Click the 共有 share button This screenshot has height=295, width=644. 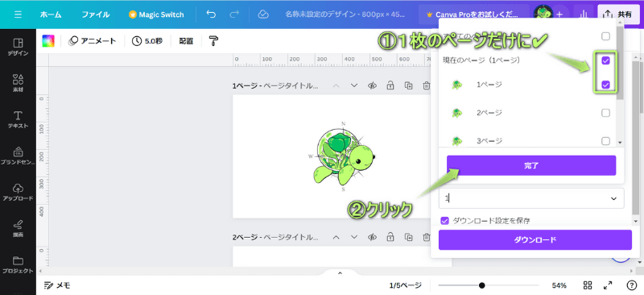click(x=619, y=15)
